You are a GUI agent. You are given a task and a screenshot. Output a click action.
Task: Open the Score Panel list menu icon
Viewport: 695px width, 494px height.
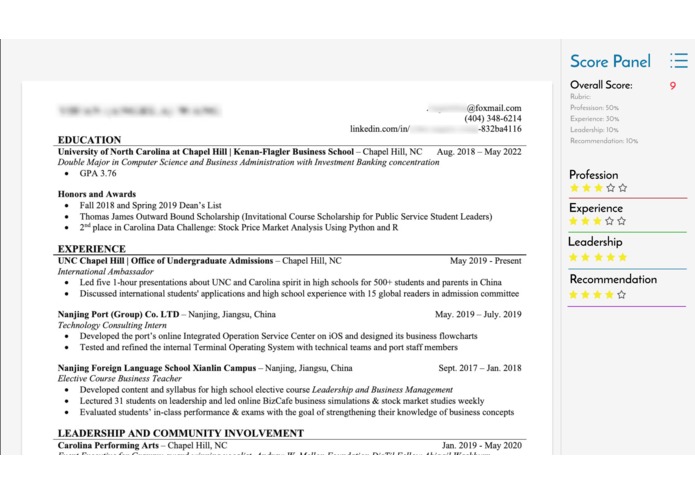click(x=679, y=61)
